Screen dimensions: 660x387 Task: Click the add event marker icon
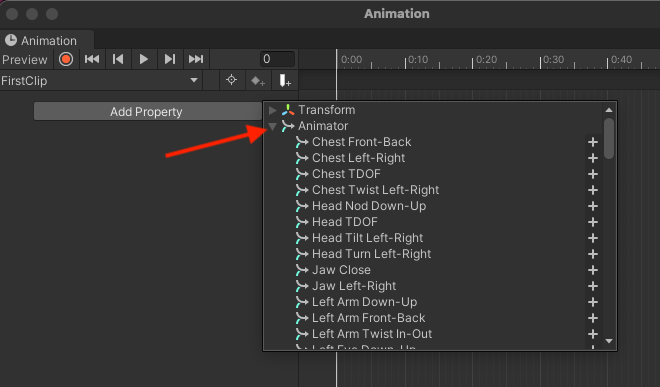(x=285, y=80)
